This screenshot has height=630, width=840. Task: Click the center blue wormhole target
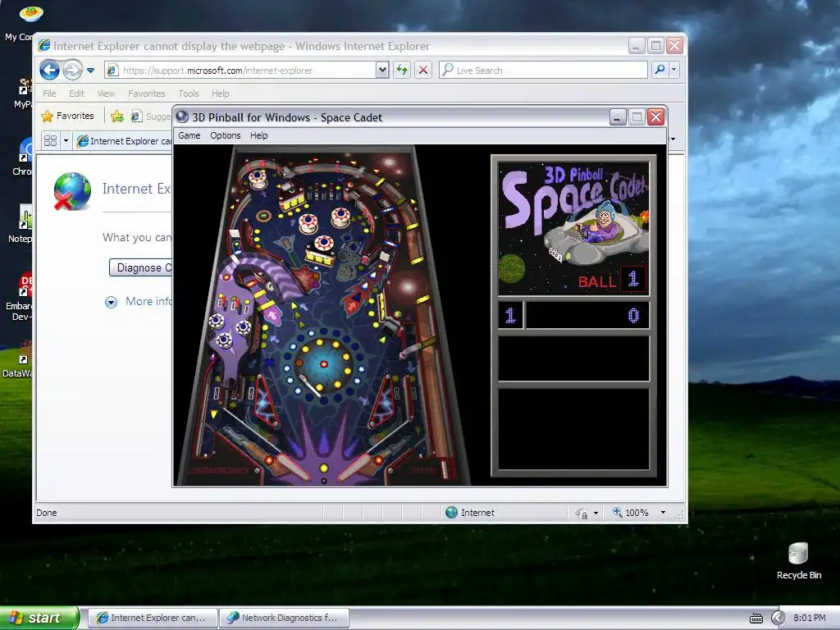click(x=323, y=364)
